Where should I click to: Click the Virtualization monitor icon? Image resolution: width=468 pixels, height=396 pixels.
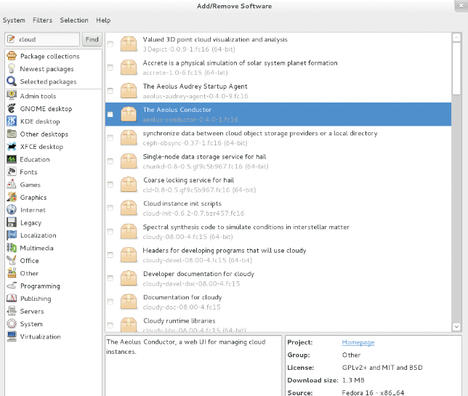coord(12,336)
